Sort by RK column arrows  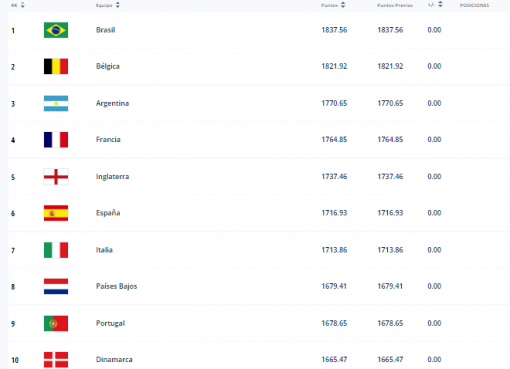tap(23, 5)
